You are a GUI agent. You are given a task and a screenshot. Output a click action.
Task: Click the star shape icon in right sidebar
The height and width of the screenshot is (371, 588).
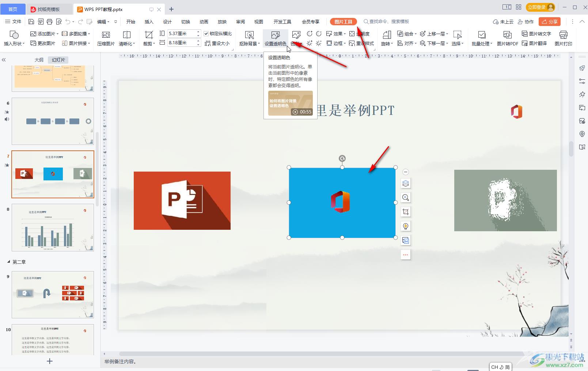click(582, 94)
